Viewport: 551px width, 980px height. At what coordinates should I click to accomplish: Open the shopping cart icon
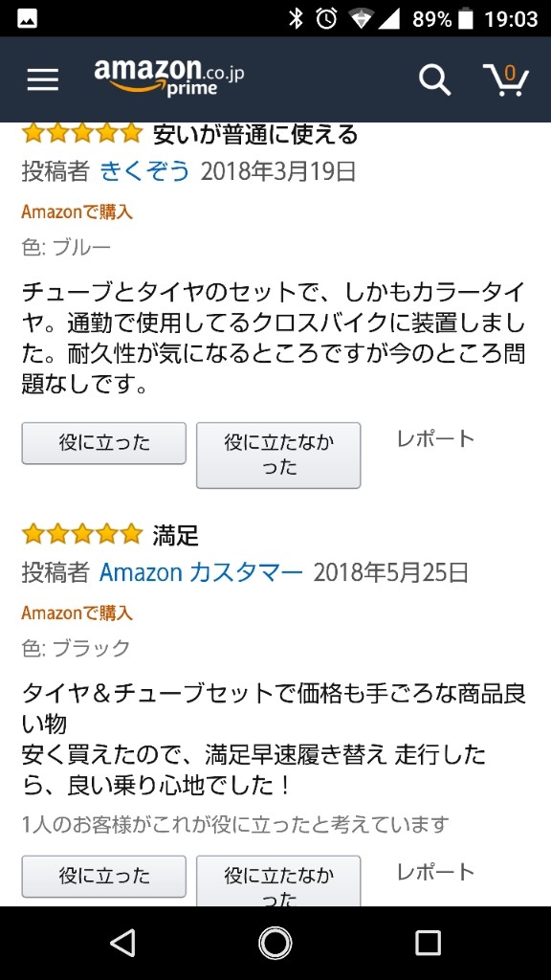click(506, 80)
